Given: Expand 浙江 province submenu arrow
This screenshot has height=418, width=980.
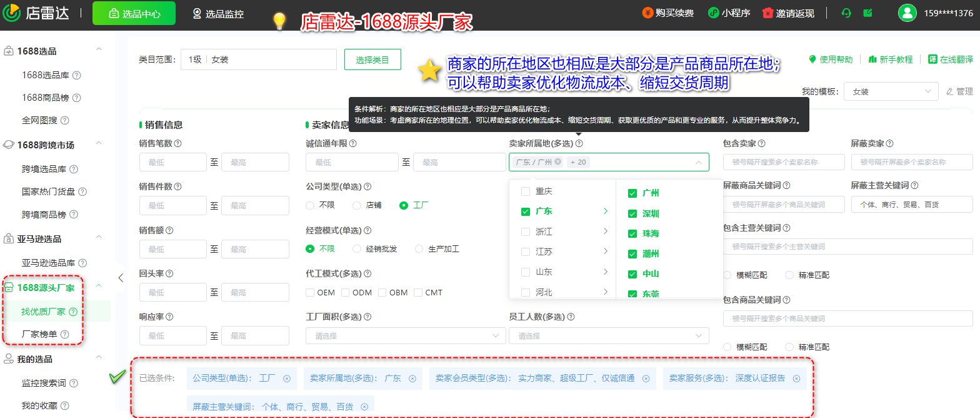Looking at the screenshot, I should pyautogui.click(x=605, y=232).
